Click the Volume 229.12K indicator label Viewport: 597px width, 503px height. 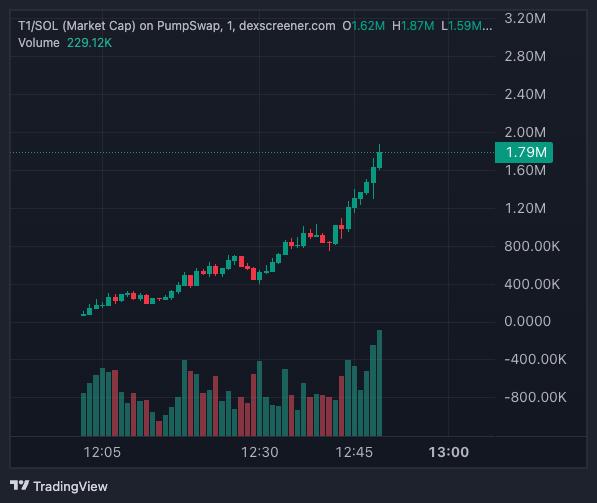click(x=65, y=43)
